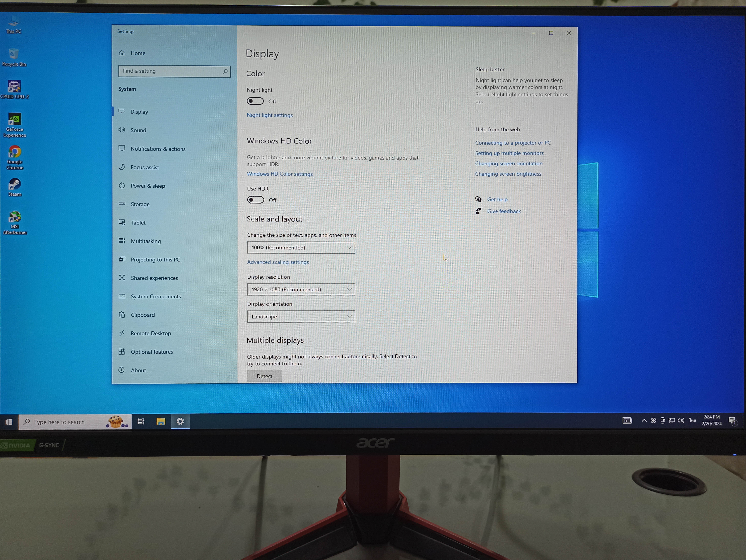Screen dimensions: 746x560
Task: Toggle Night light switch
Action: 255,101
